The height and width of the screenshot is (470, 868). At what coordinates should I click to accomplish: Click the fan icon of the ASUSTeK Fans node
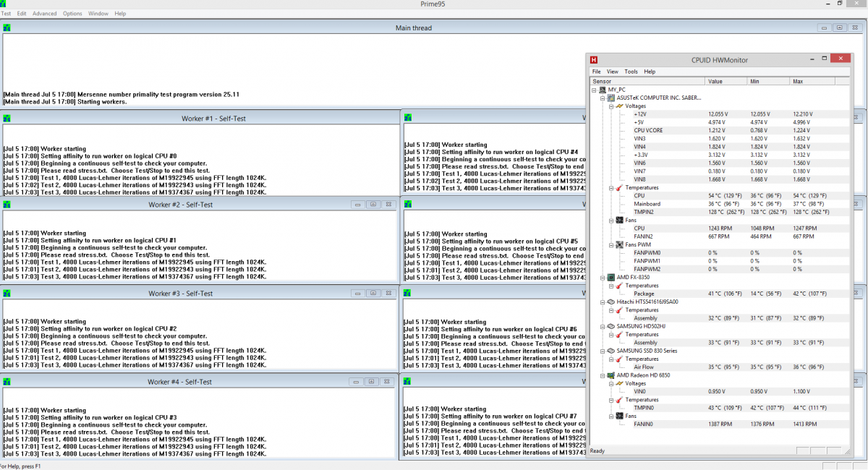[x=619, y=220]
